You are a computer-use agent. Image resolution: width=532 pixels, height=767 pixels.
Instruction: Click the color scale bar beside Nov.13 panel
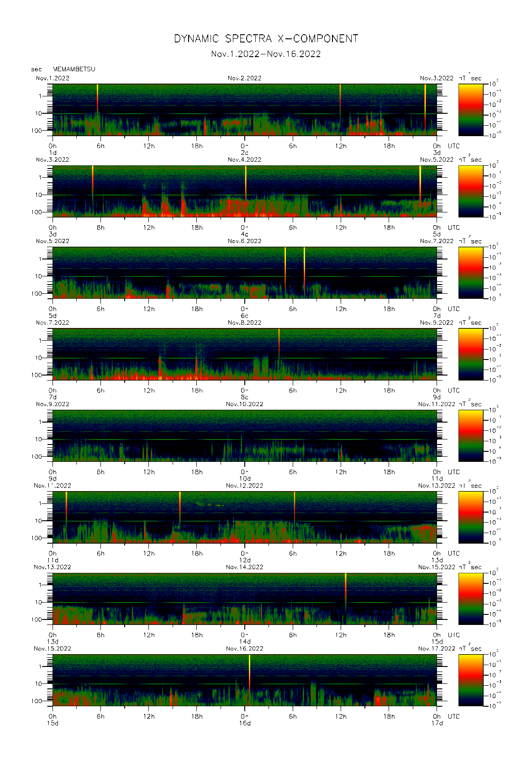pos(471,598)
